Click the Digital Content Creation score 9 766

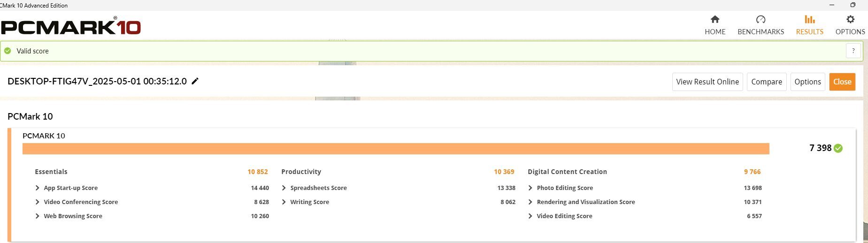(x=752, y=172)
